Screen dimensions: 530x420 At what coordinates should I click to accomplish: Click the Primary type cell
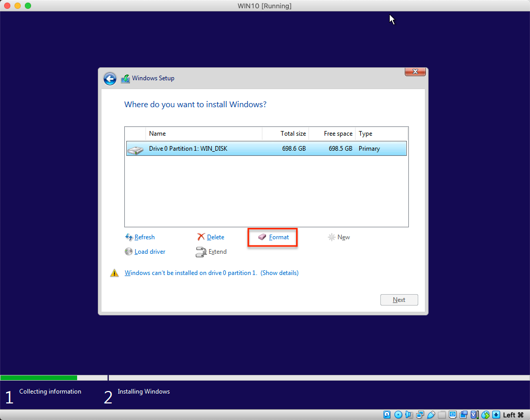369,149
